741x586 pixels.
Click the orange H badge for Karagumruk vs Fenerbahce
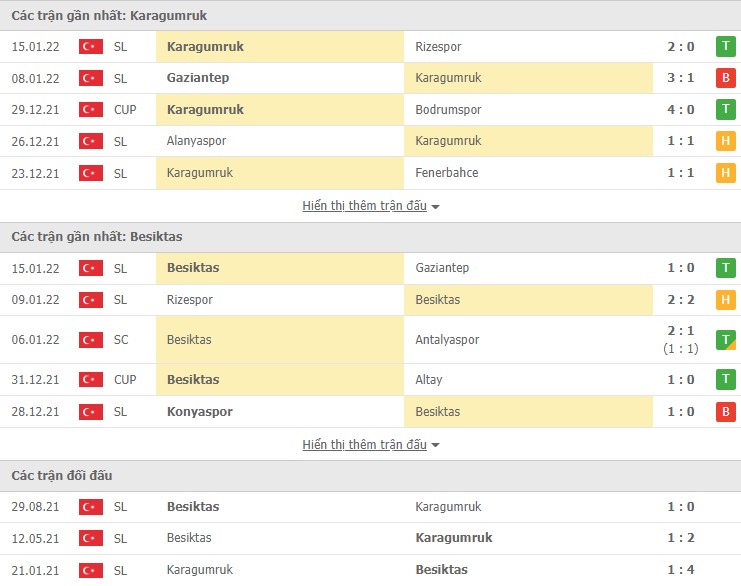[725, 173]
